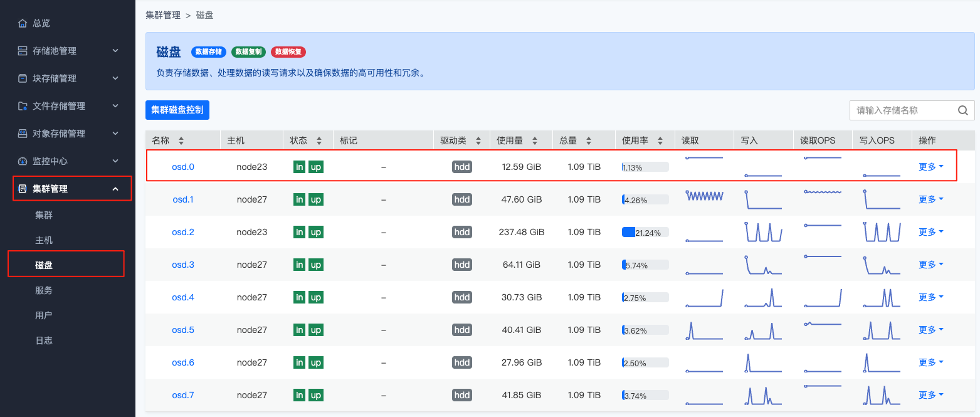The width and height of the screenshot is (980, 417).
Task: Click the 文件存储管理 folder icon
Action: 23,106
